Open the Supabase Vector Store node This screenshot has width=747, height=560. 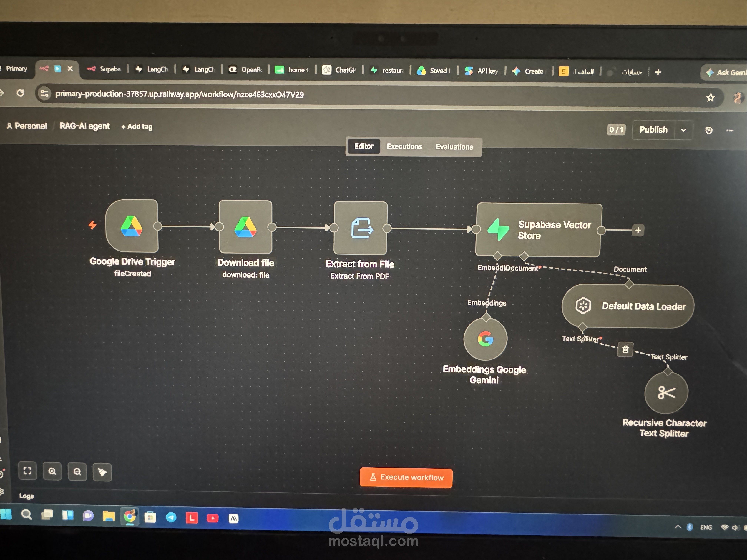pyautogui.click(x=539, y=230)
